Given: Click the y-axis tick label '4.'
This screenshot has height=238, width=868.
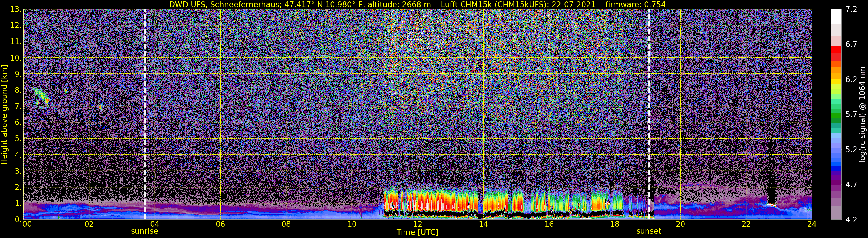Looking at the screenshot, I should [18, 155].
